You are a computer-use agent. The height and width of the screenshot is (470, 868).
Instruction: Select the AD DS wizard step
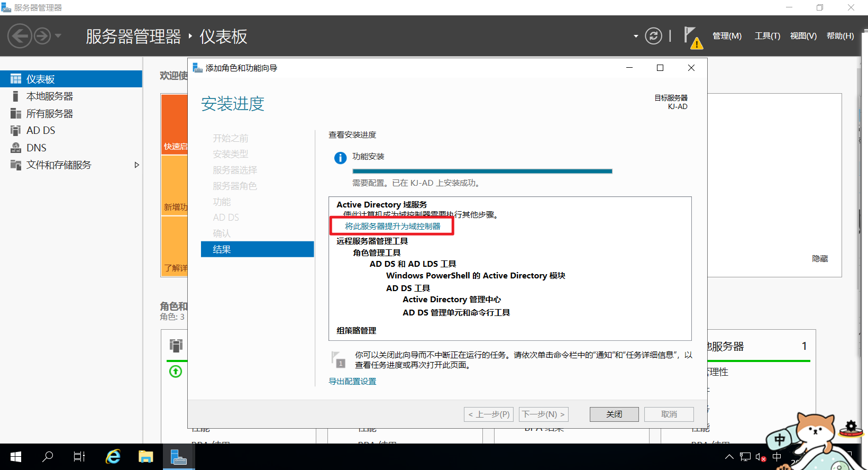(x=226, y=218)
